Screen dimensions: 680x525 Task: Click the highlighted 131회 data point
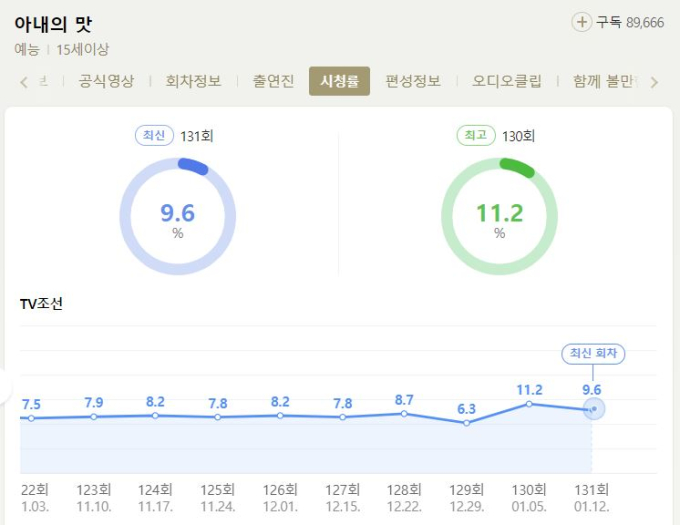pos(594,409)
